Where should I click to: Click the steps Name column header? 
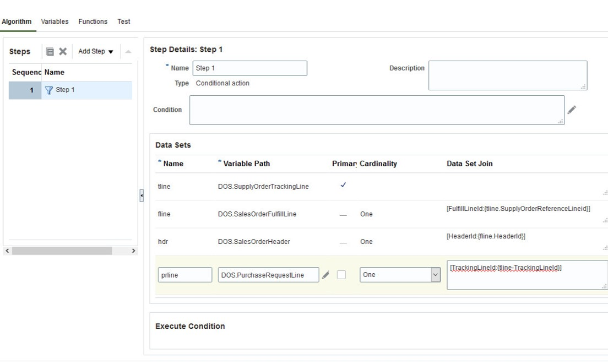click(x=55, y=73)
